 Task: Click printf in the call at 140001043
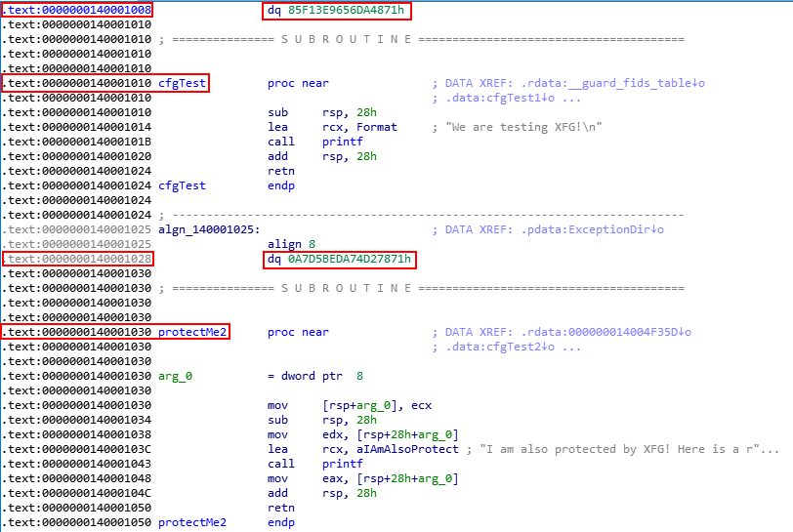343,465
